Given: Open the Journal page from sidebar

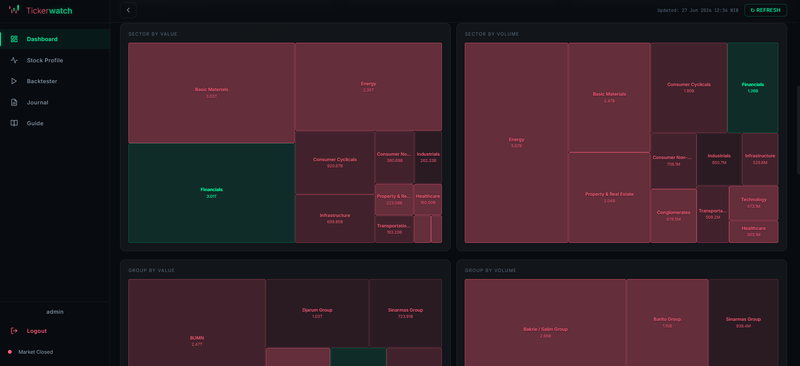Looking at the screenshot, I should [x=55, y=102].
